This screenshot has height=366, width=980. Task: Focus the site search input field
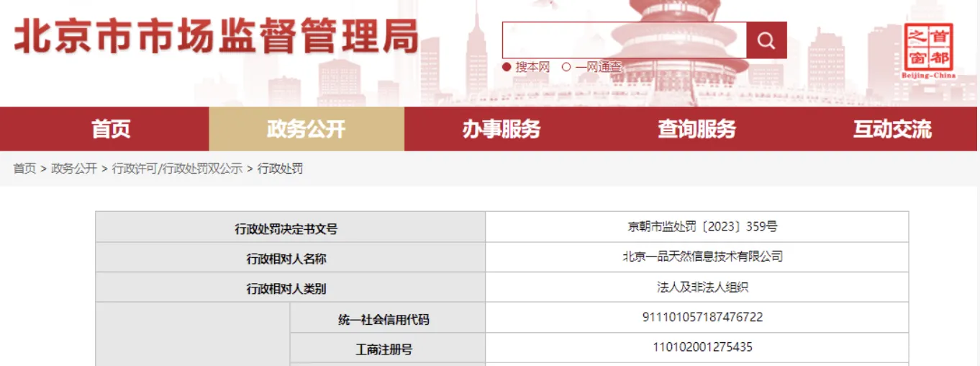pyautogui.click(x=625, y=40)
